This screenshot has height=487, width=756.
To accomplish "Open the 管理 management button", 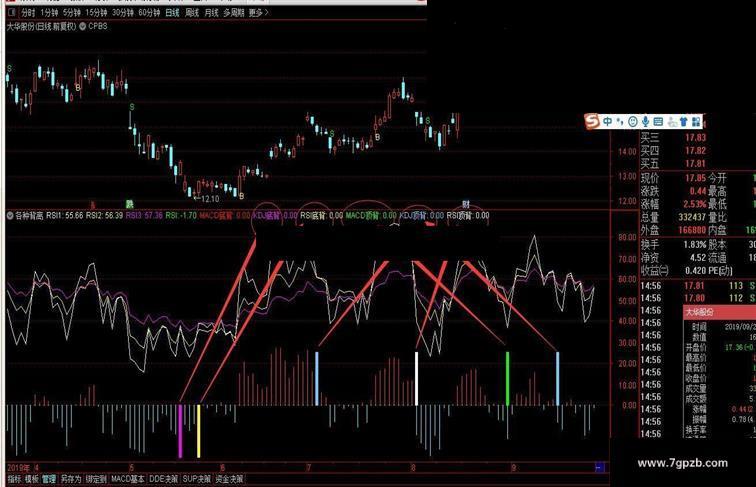I will pos(49,479).
